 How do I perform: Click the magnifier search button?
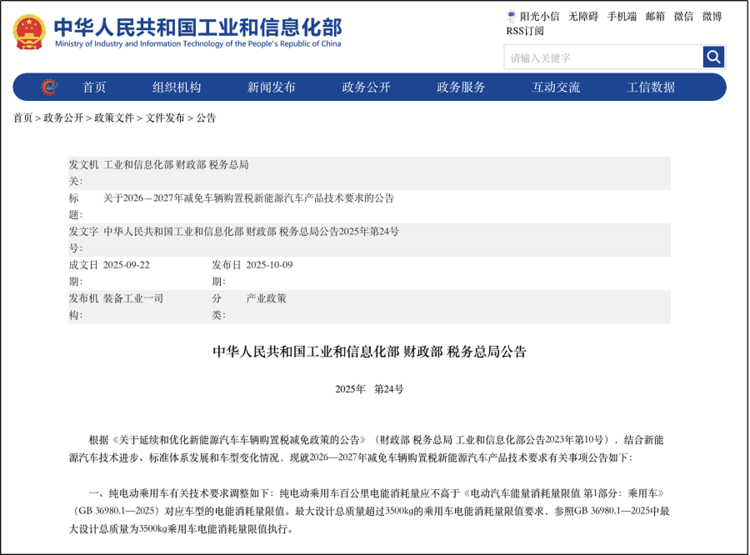713,57
